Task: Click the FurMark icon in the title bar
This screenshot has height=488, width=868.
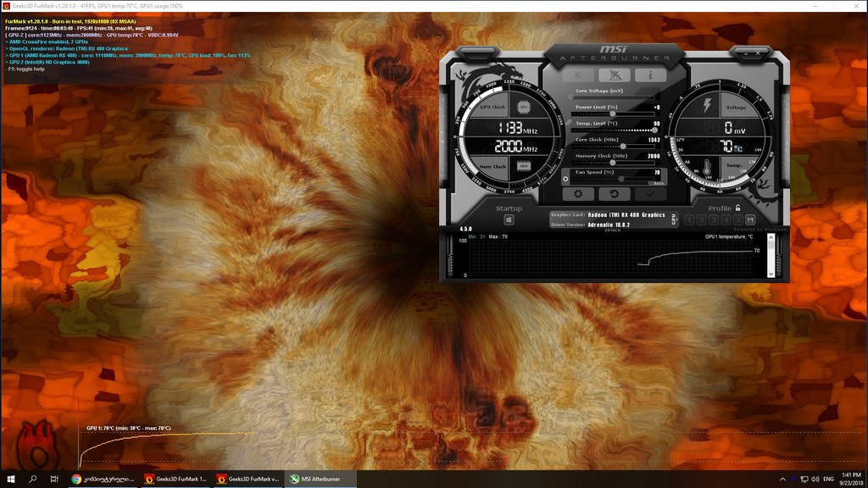Action: pyautogui.click(x=6, y=6)
